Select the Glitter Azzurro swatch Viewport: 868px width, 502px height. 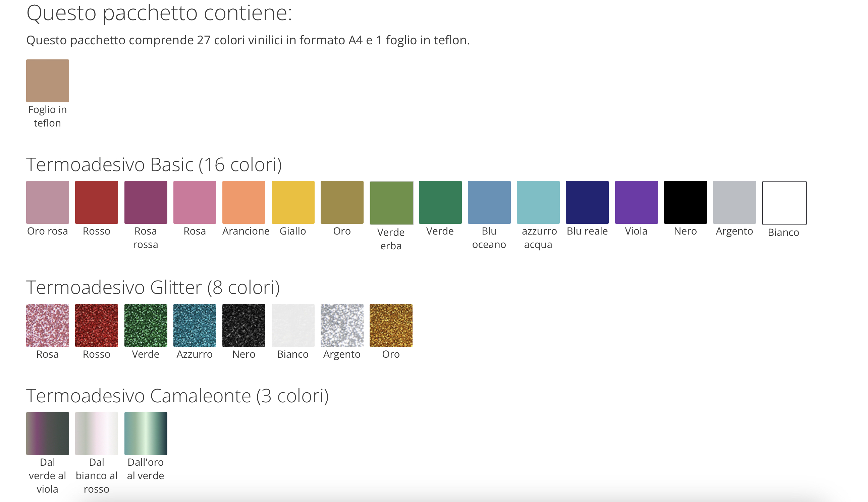195,325
